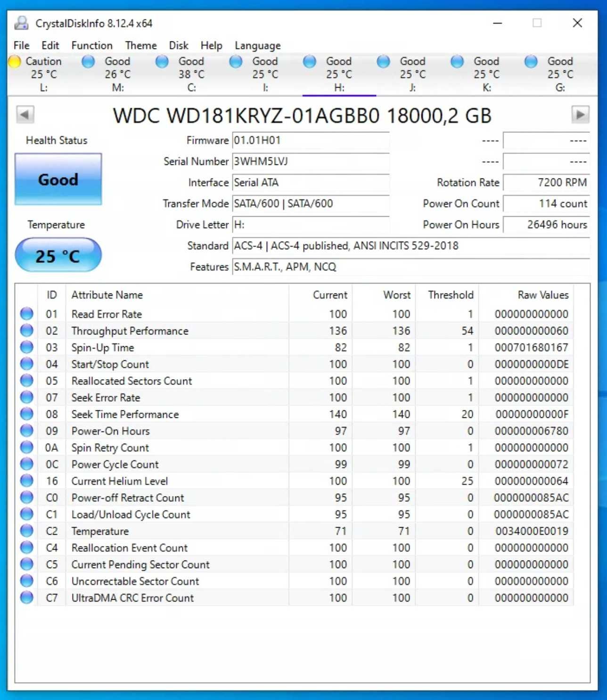Image resolution: width=607 pixels, height=700 pixels.
Task: Click the Serial Number field 3WHM5LVJ
Action: coord(311,162)
